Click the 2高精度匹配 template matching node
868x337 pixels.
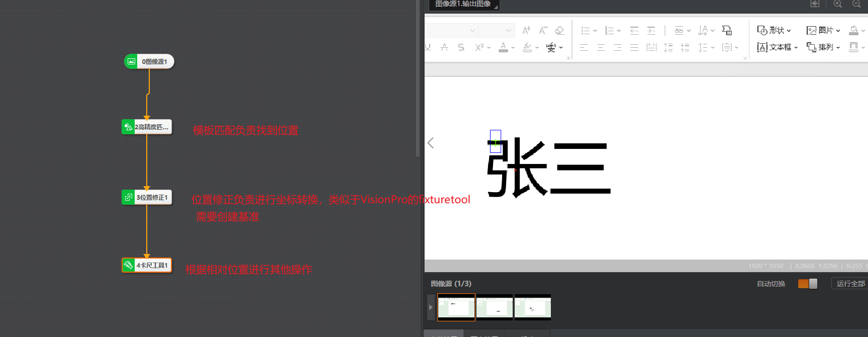(147, 127)
